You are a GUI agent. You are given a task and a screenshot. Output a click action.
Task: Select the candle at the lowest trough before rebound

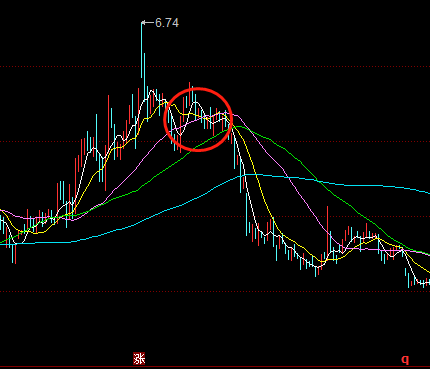(x=316, y=268)
